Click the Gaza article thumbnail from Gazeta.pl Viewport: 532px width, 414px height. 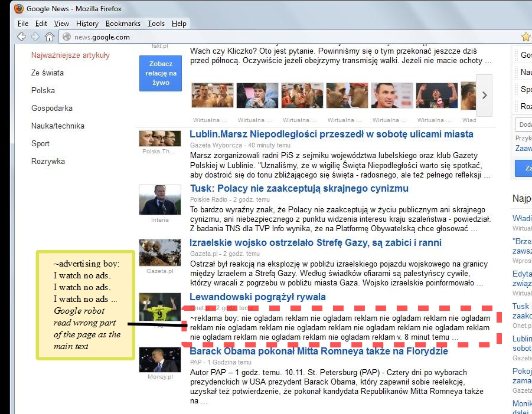(x=160, y=253)
